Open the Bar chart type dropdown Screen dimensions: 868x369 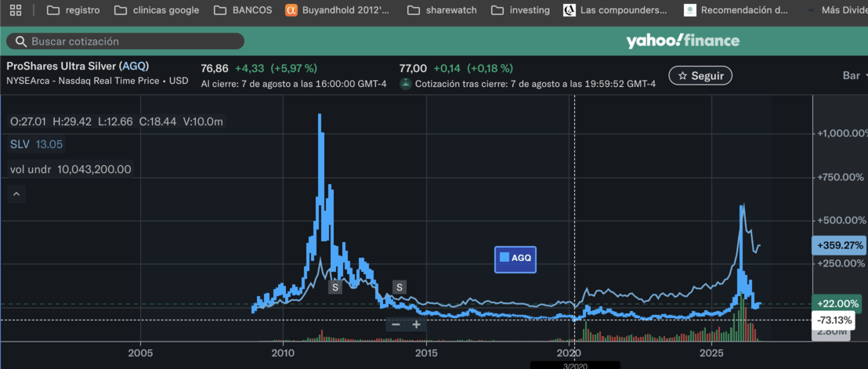click(x=854, y=76)
